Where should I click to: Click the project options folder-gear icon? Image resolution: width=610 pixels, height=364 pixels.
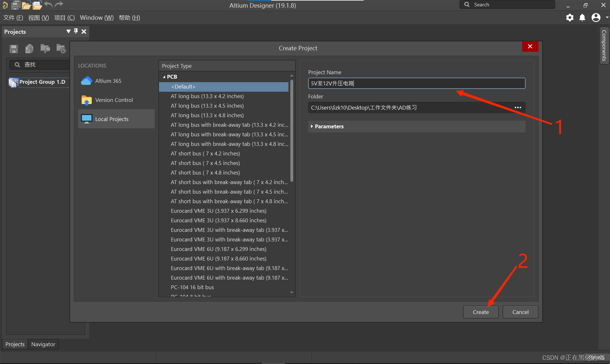(x=61, y=49)
